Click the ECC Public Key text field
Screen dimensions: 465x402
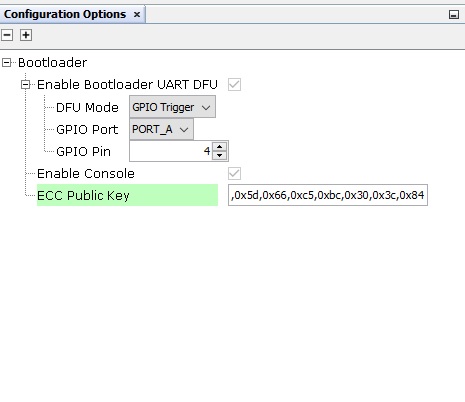coord(328,195)
